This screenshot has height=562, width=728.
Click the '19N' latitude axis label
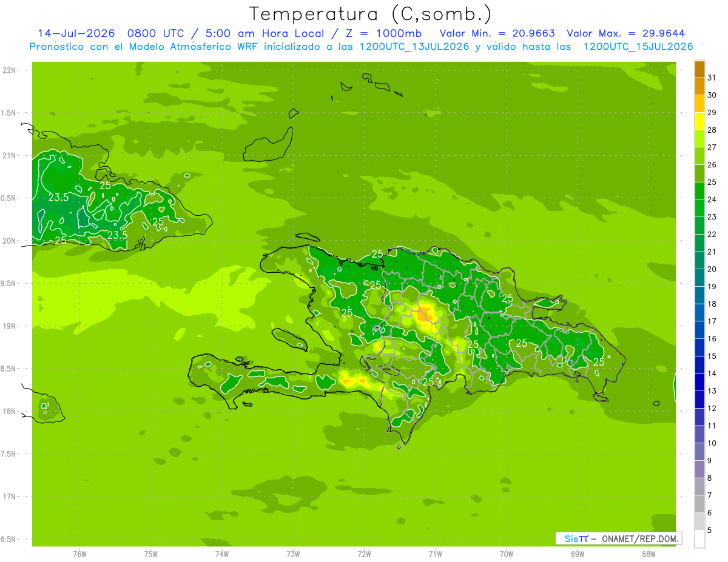point(10,326)
